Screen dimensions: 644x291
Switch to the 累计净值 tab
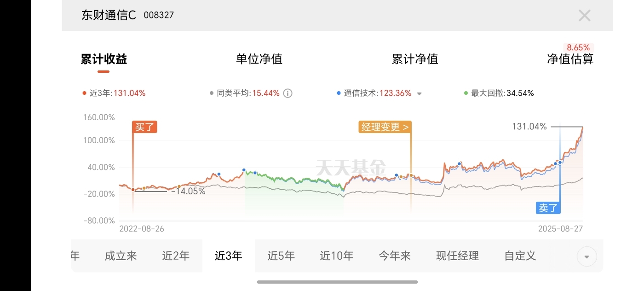click(x=415, y=59)
